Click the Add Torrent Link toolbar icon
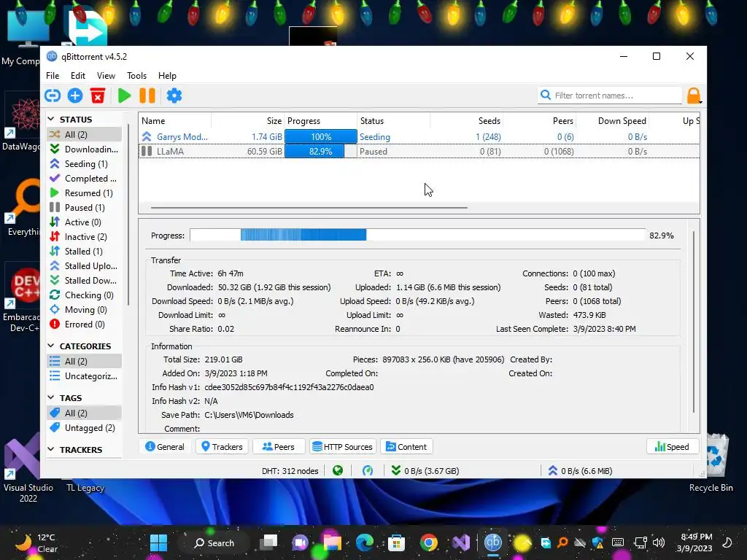 click(53, 96)
